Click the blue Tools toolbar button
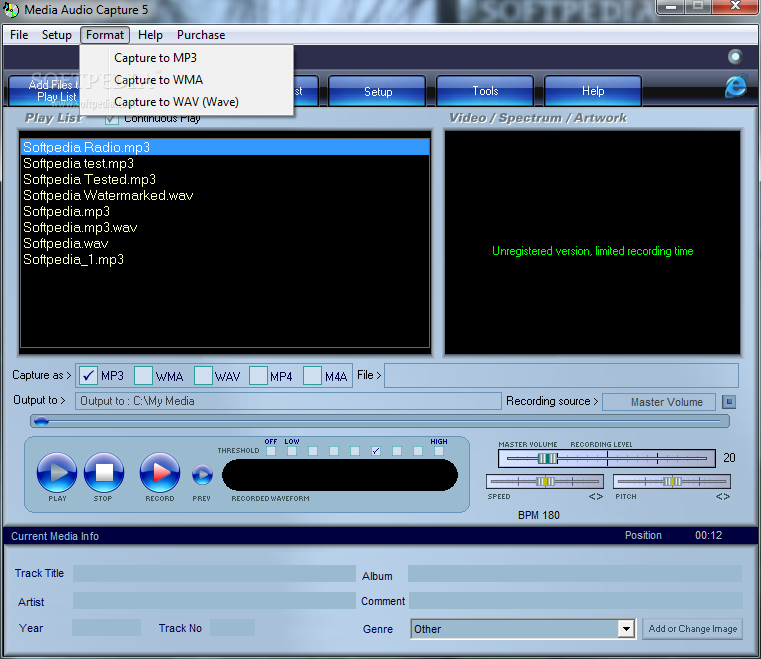The width and height of the screenshot is (761, 659). 485,91
